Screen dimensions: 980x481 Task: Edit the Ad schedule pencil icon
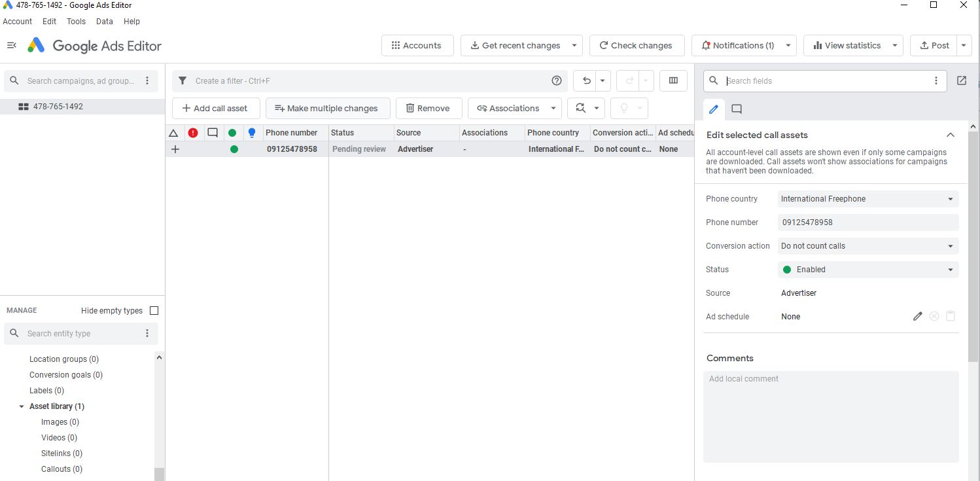918,316
